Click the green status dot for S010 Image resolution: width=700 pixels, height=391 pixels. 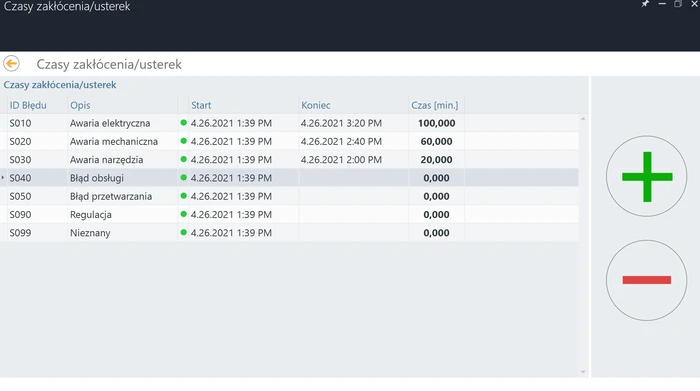(183, 122)
